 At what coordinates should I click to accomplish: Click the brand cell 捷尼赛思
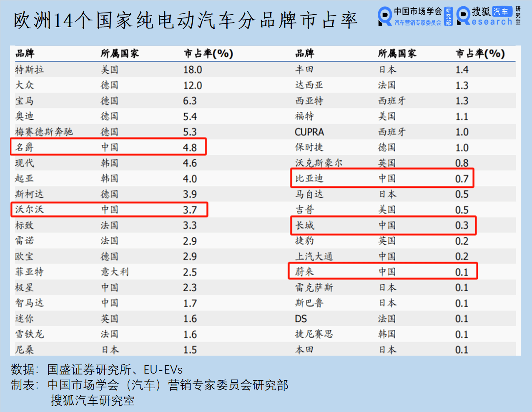[314, 334]
